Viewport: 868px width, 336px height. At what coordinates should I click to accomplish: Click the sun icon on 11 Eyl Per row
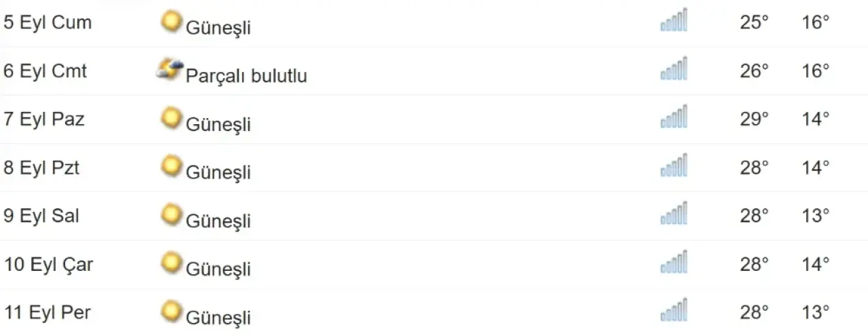click(x=172, y=312)
